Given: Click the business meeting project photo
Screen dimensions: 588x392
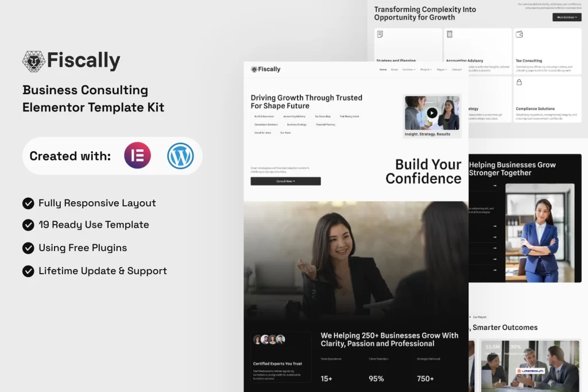Looking at the screenshot, I should click(530, 366).
